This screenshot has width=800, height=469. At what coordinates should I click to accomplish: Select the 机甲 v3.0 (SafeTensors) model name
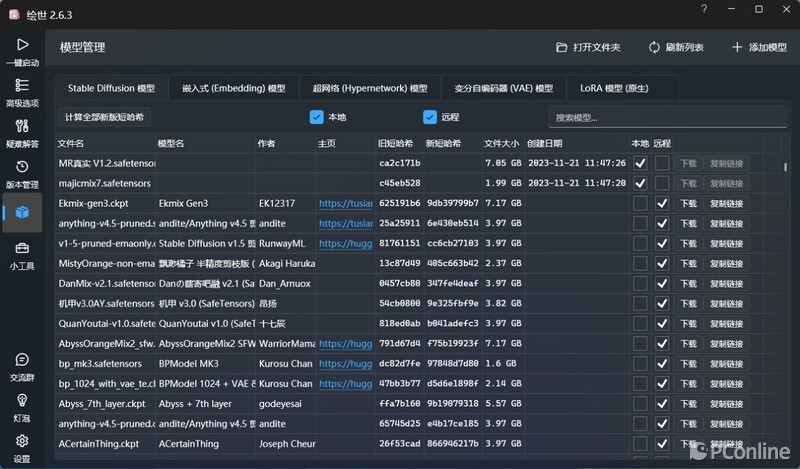(x=206, y=304)
